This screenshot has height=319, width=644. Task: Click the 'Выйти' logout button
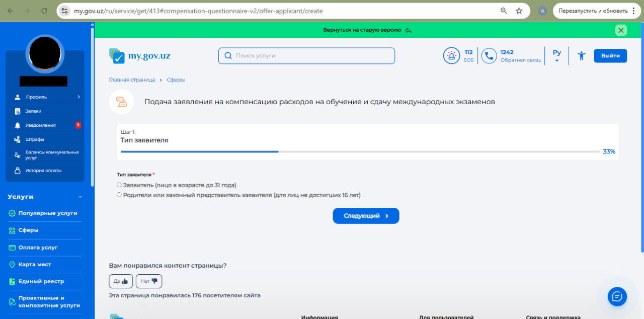click(x=610, y=56)
